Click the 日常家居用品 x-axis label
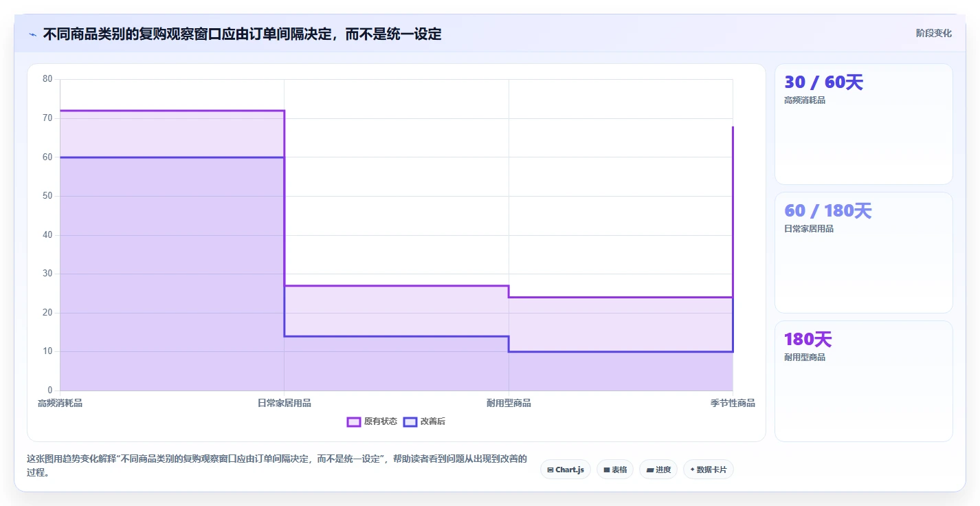The image size is (980, 506). (x=285, y=403)
